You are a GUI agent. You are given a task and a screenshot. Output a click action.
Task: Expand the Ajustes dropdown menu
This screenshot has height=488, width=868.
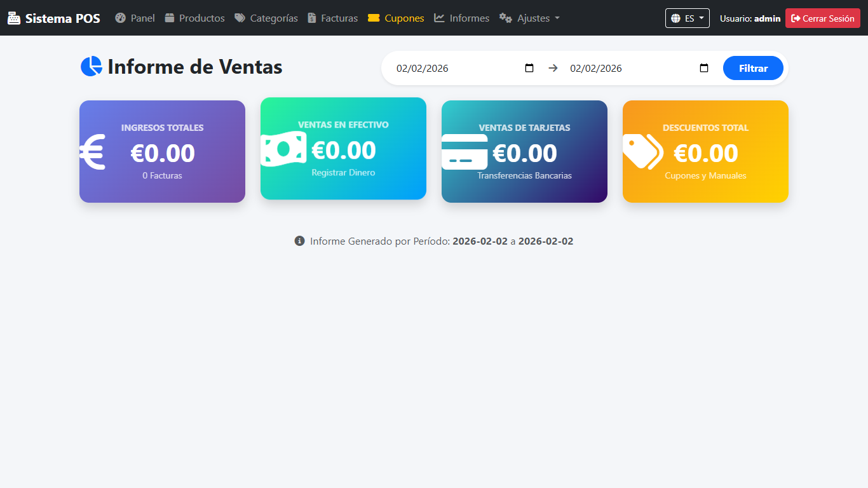pos(529,18)
